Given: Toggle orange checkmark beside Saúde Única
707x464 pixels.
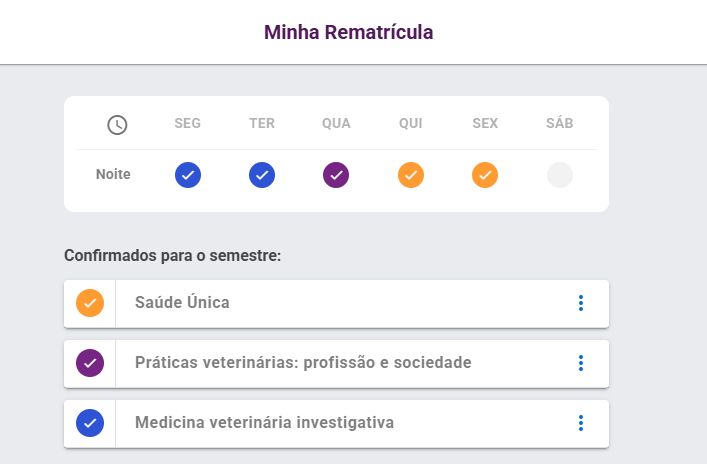Looking at the screenshot, I should [90, 303].
